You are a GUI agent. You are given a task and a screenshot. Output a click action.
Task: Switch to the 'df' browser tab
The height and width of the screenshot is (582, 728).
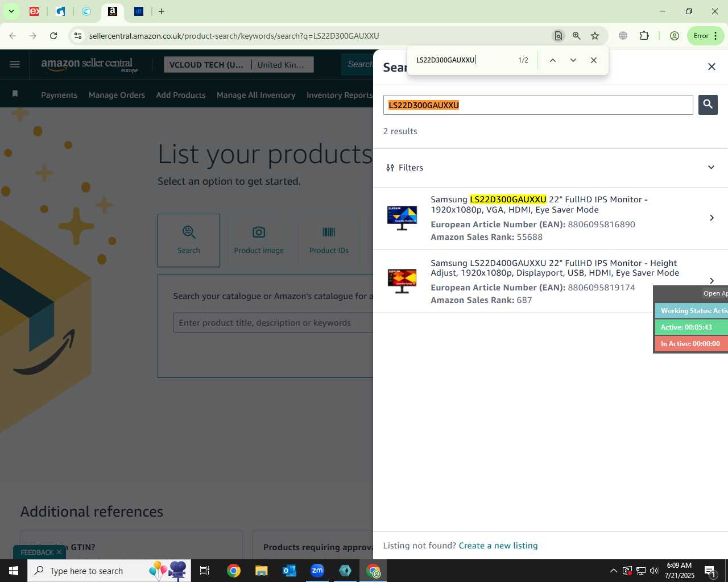[139, 11]
